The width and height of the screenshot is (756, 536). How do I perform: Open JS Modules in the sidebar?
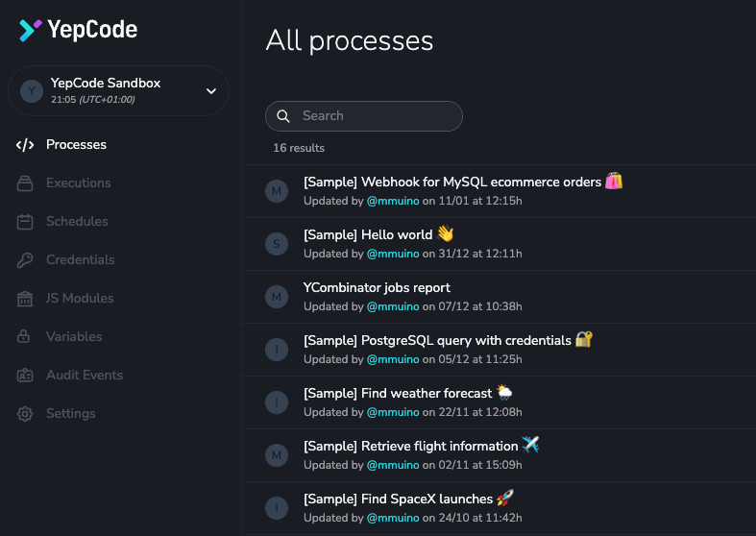[80, 299]
